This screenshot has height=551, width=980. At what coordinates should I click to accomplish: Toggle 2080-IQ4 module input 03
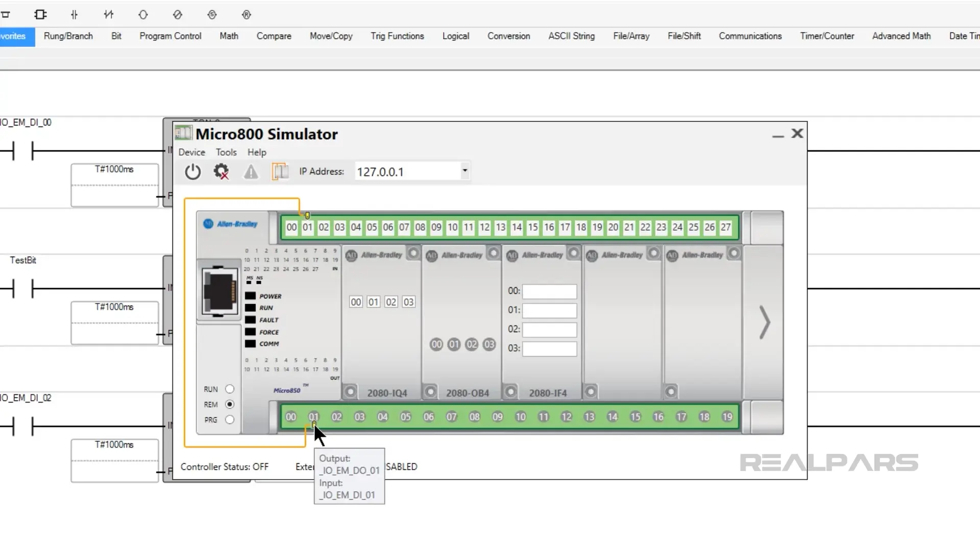[x=408, y=302]
